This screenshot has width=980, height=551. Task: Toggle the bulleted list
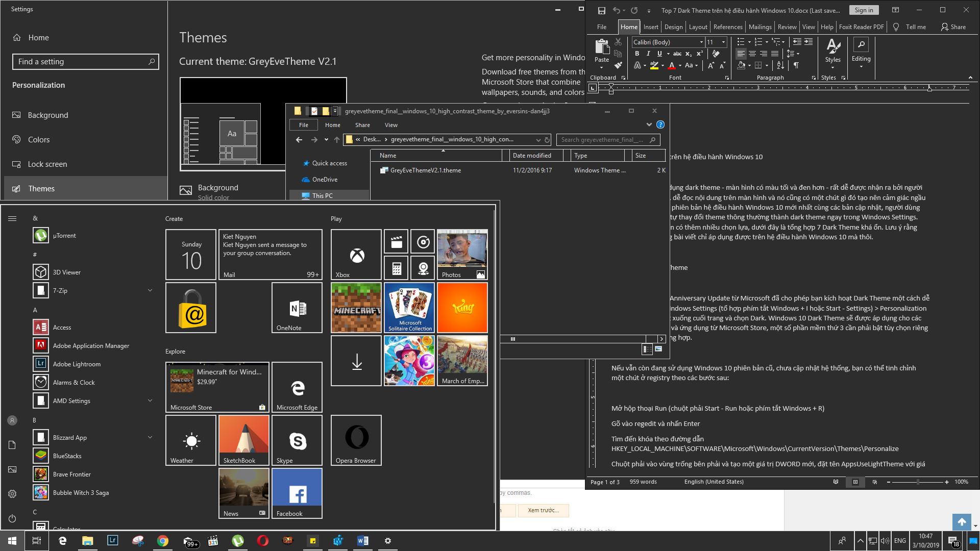[x=741, y=41]
